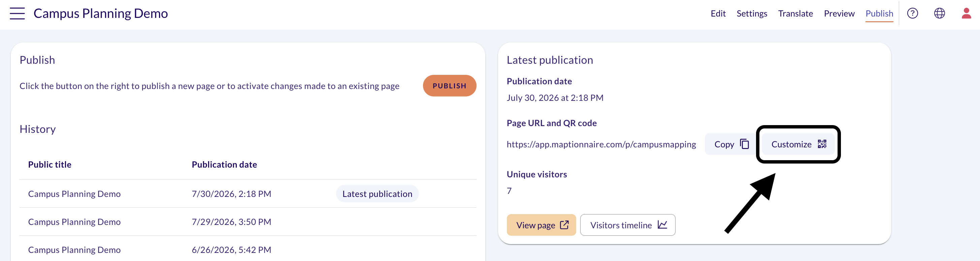
Task: Click the Customize button label
Action: 791,144
